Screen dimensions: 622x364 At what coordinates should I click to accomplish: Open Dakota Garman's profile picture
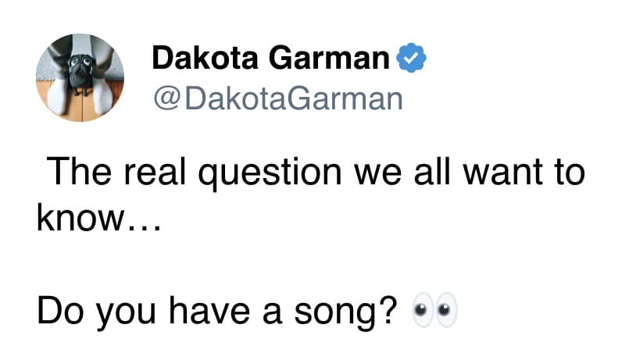click(80, 77)
